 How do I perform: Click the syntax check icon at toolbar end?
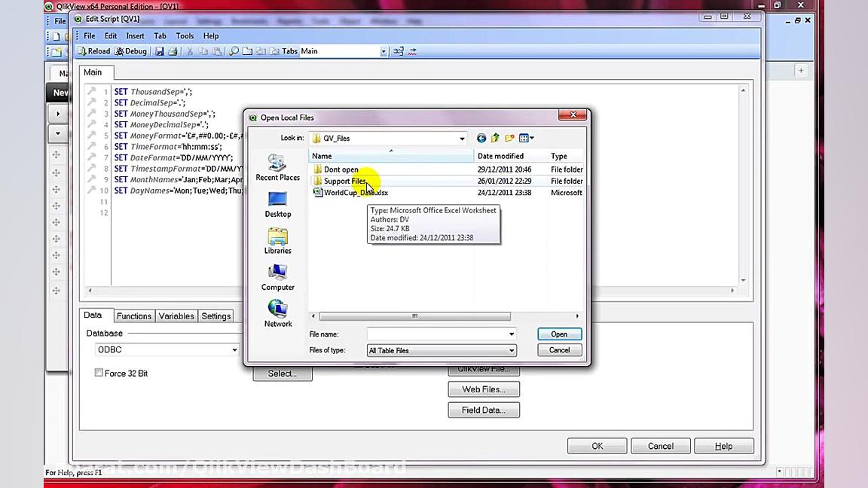[x=412, y=51]
